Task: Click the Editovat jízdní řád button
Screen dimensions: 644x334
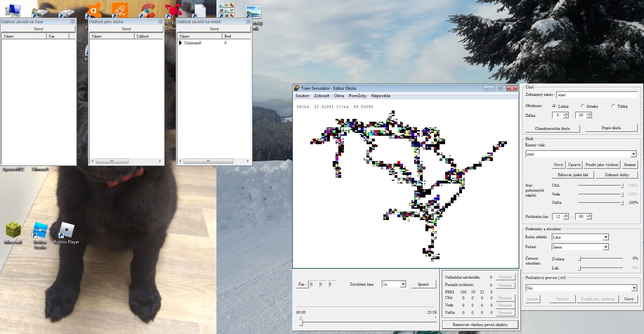Action: [x=572, y=175]
